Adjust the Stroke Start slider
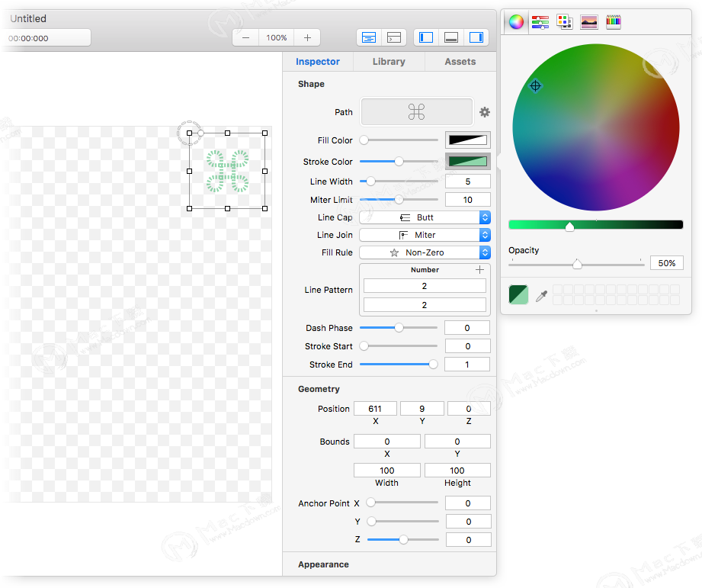 [x=399, y=345]
